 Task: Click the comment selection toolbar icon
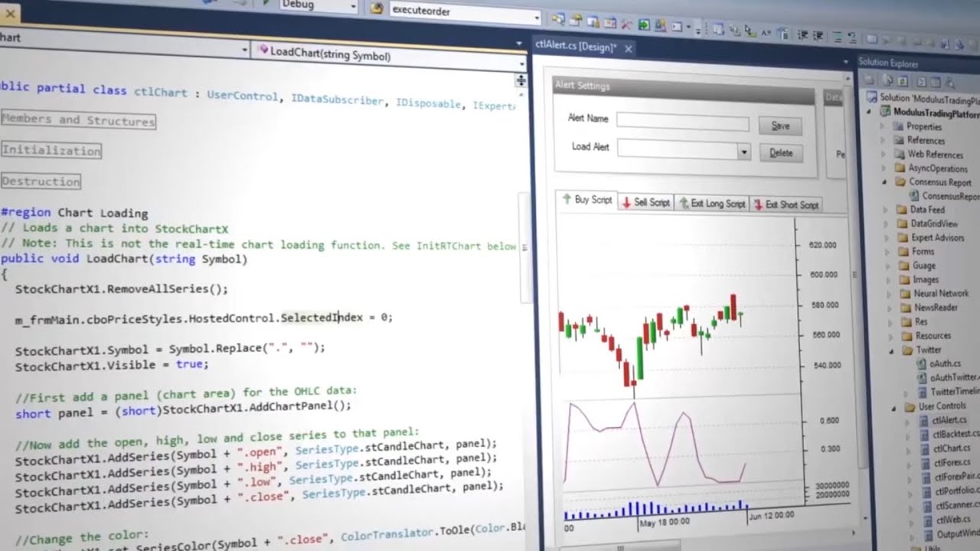coord(837,37)
